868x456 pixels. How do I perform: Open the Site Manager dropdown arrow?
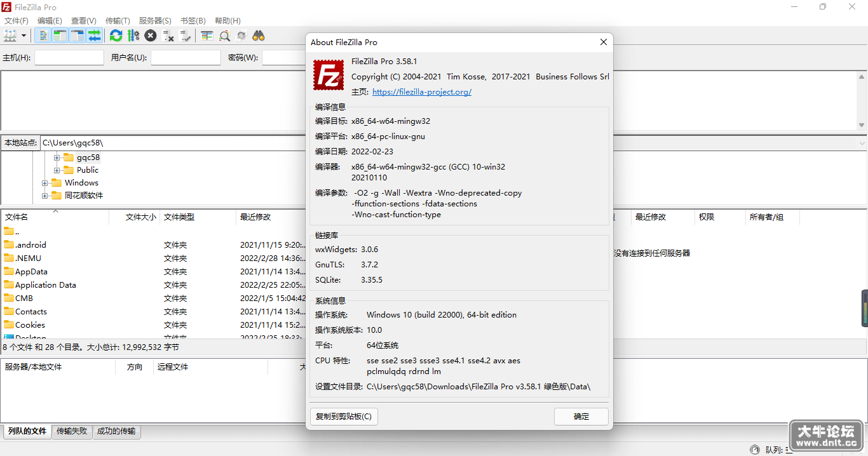(24, 36)
